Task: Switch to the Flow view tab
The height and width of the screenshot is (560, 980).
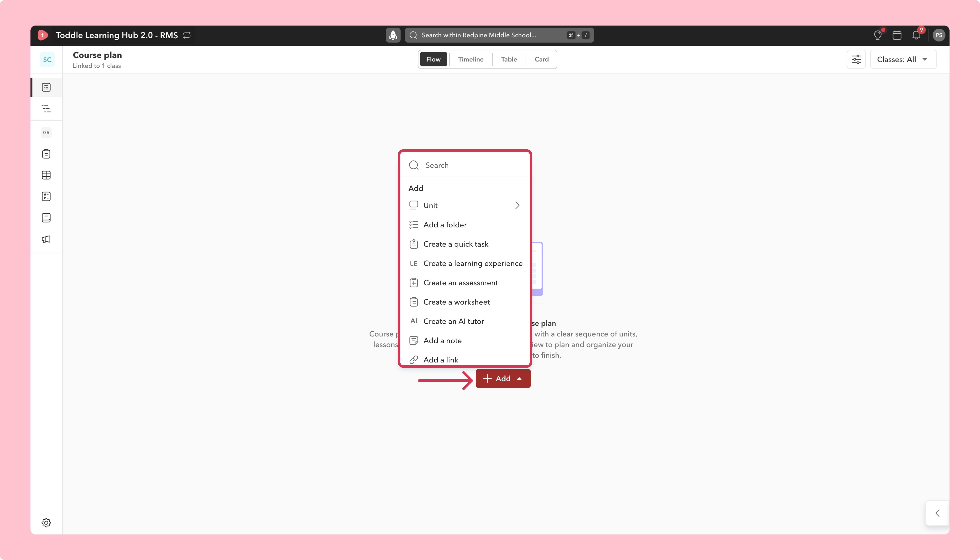Action: (x=433, y=59)
